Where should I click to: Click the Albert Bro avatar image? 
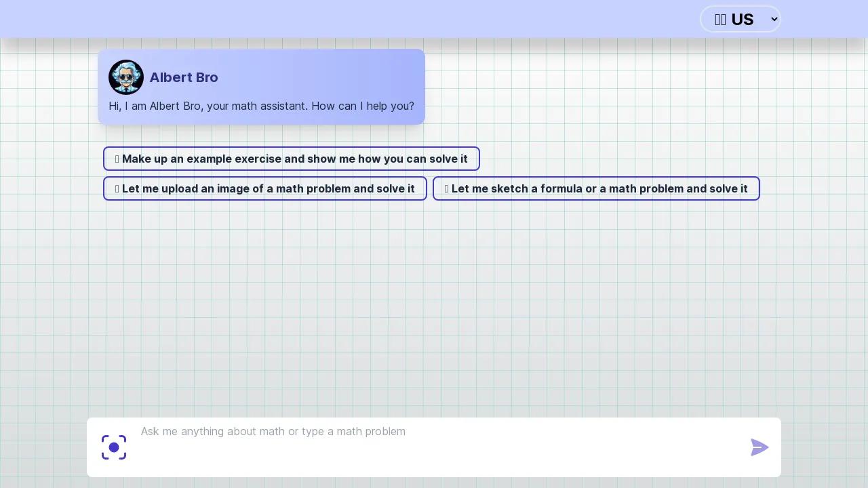[x=126, y=77]
